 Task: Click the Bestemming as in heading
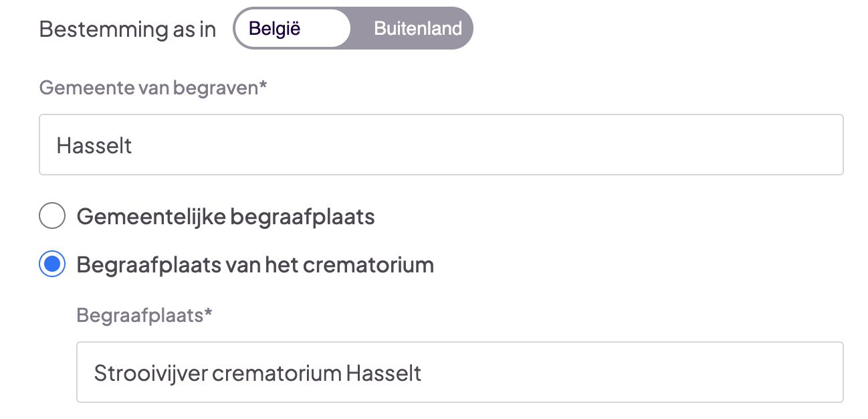click(x=127, y=28)
